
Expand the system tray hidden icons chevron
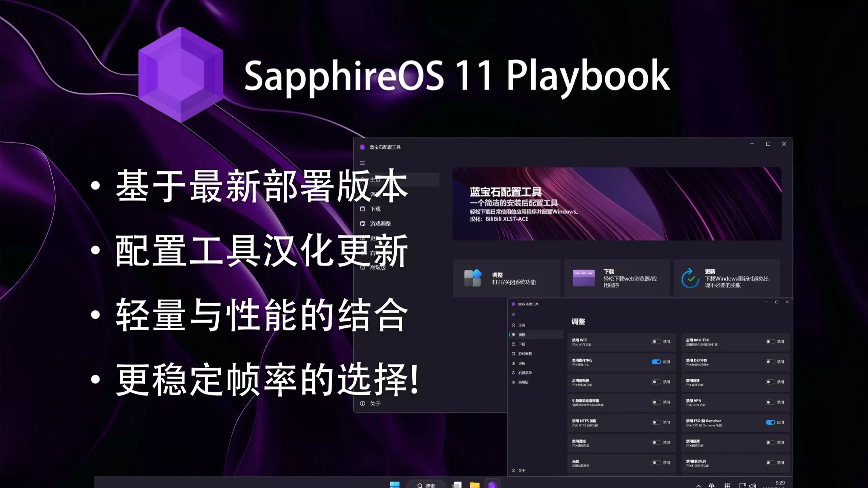pyautogui.click(x=699, y=486)
